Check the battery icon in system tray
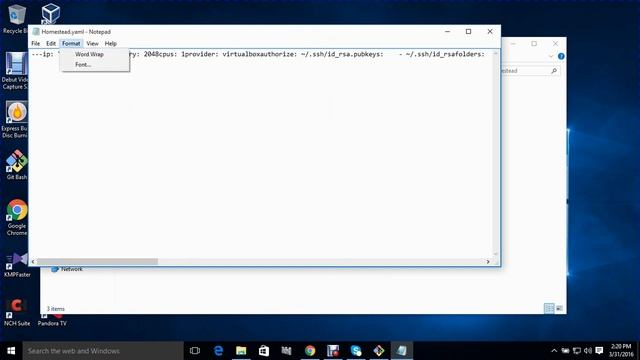640x360 pixels. click(x=565, y=351)
